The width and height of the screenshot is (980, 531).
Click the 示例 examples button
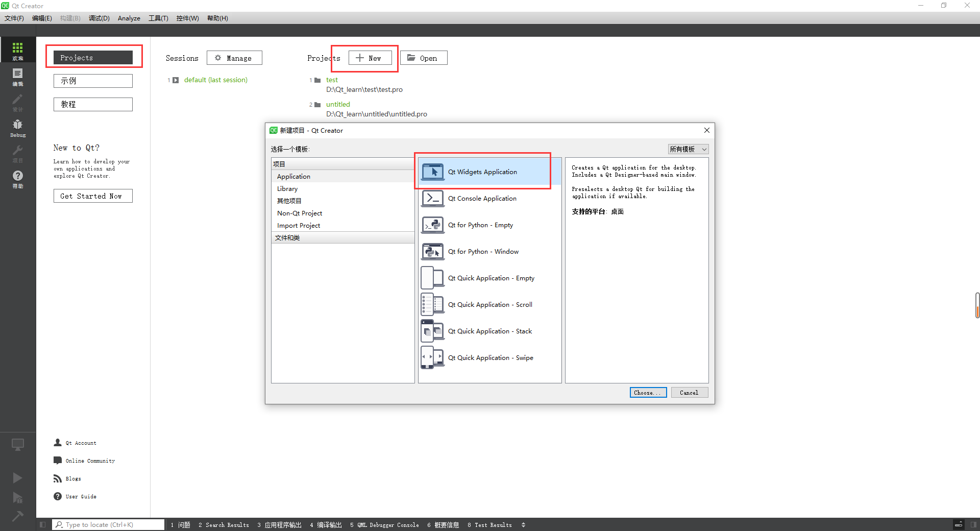tap(93, 81)
